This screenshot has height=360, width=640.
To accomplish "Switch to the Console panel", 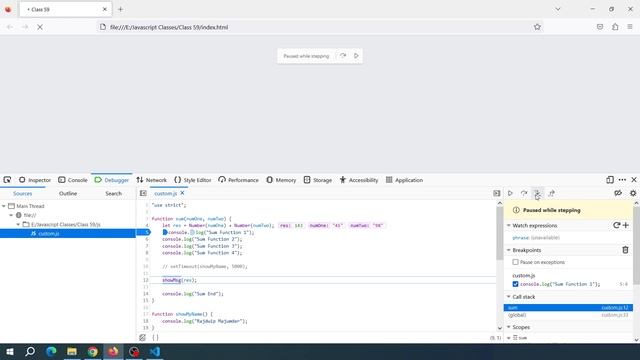I will [73, 180].
